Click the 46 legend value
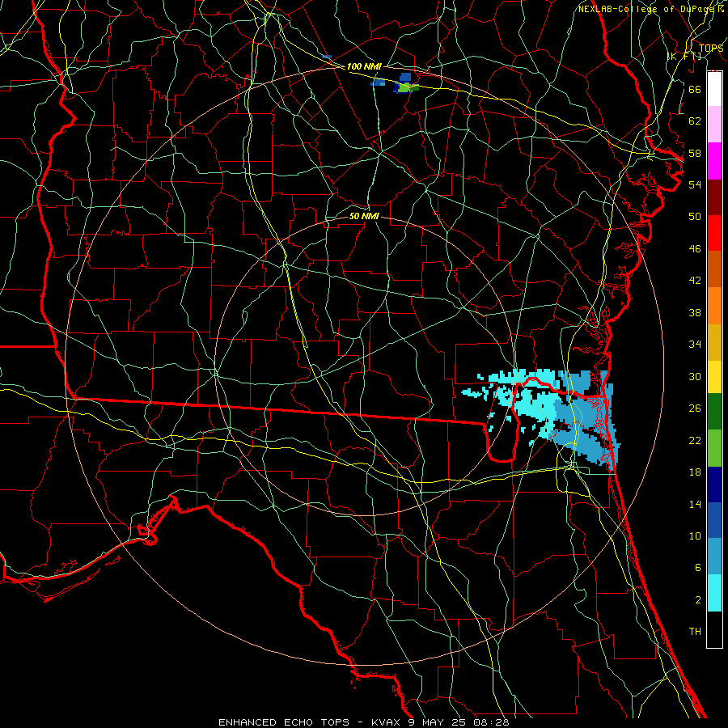The image size is (728, 728). point(695,248)
